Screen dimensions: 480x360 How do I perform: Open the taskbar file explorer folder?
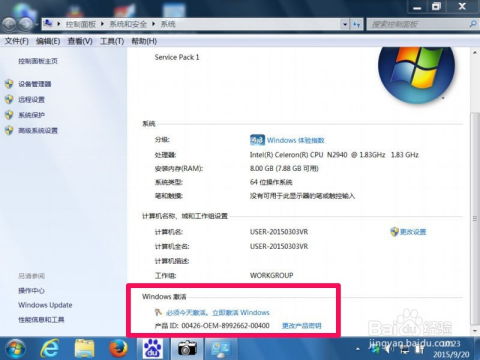point(84,349)
